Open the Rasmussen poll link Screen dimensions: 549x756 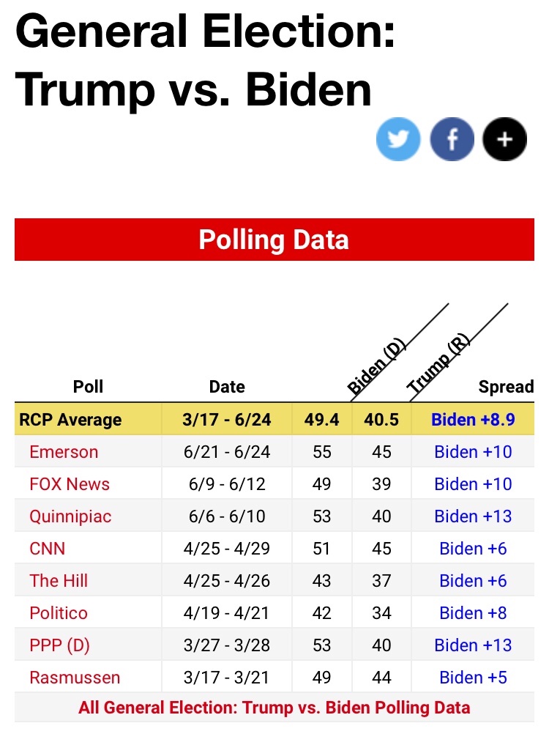[75, 678]
